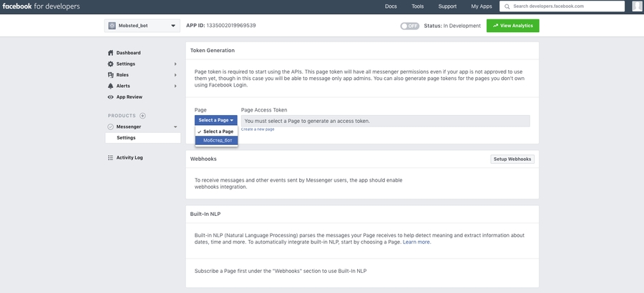644x293 pixels.
Task: Add a product with the plus icon
Action: pos(142,116)
